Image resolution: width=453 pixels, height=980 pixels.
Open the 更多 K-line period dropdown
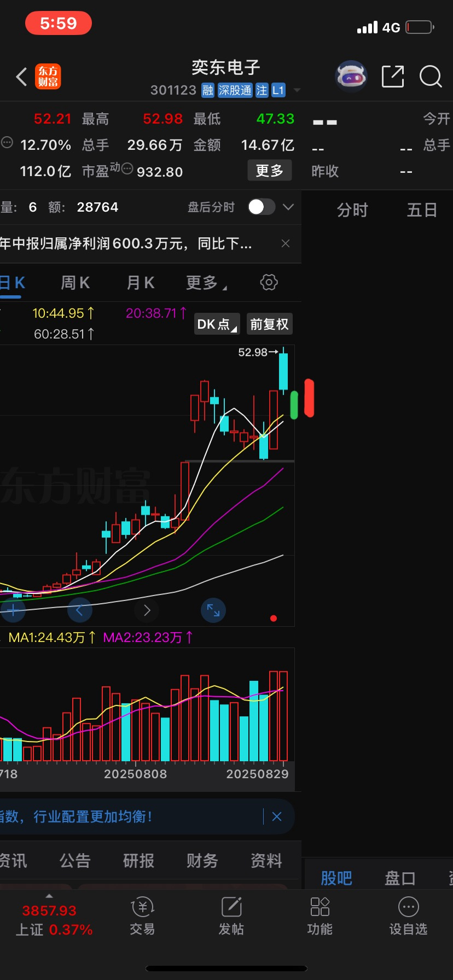(206, 283)
